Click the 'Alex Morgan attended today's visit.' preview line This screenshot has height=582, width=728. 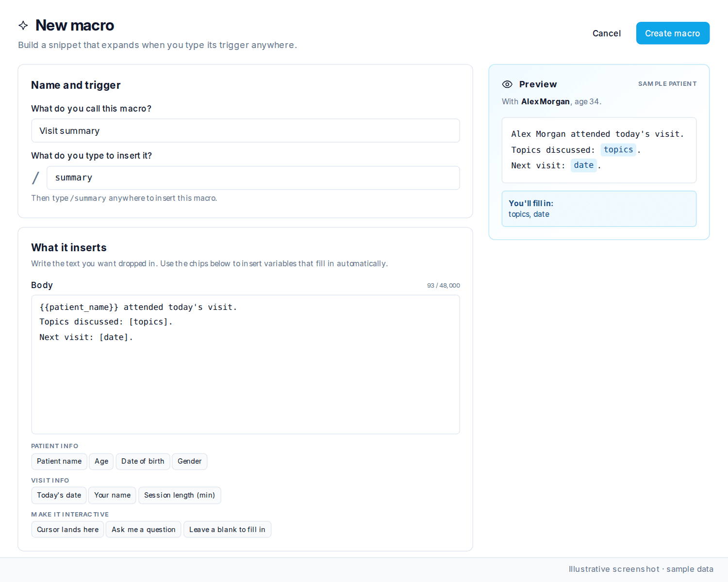point(597,134)
